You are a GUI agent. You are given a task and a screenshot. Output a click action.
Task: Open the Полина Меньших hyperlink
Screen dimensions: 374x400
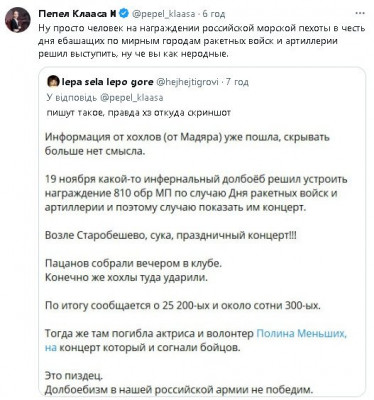[x=301, y=333]
